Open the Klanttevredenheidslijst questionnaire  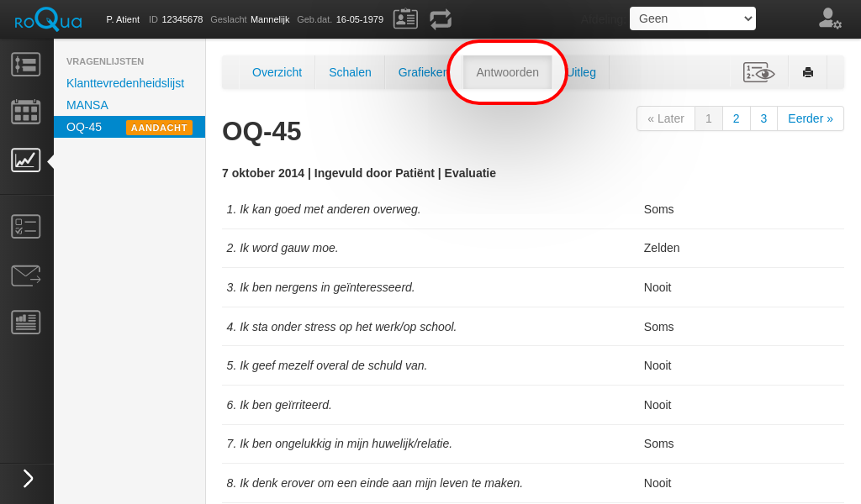(125, 83)
